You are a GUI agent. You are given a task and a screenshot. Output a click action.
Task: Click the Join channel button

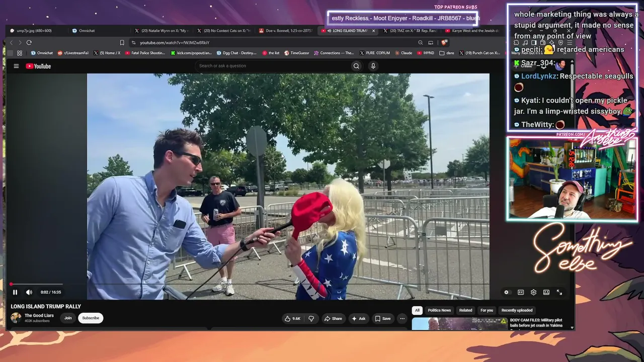pyautogui.click(x=68, y=318)
